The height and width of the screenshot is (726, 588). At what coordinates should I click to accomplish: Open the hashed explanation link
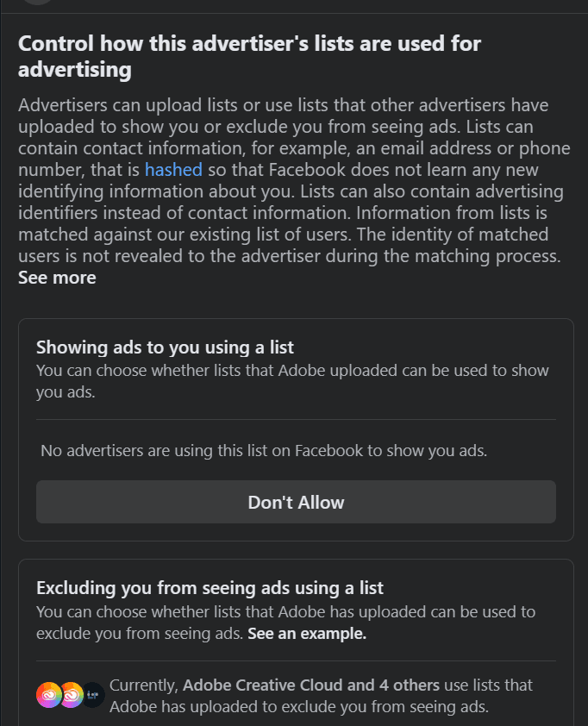173,170
